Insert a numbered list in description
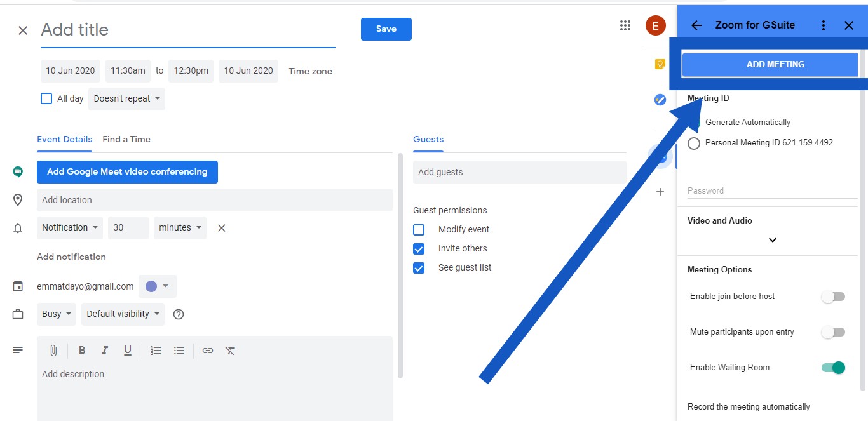868x421 pixels. (x=156, y=351)
